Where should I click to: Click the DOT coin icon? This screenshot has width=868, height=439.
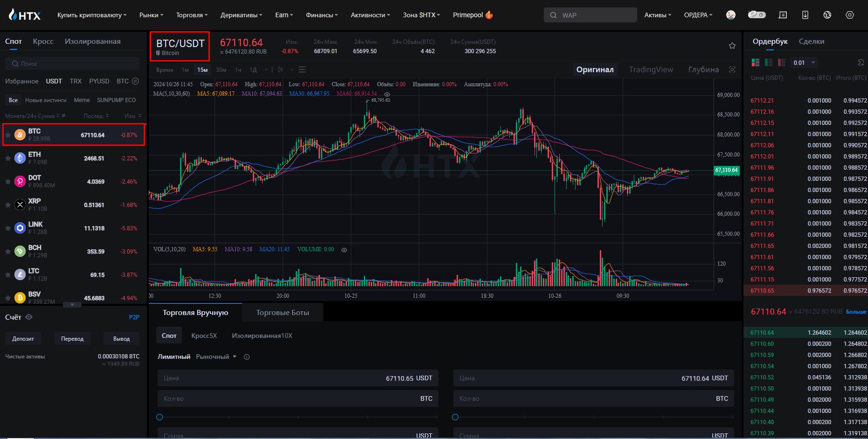(20, 181)
